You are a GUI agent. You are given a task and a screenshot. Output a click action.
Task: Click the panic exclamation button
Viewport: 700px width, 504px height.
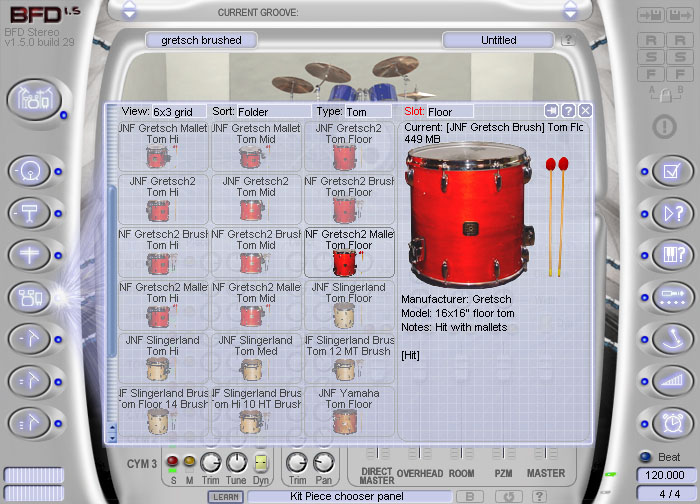pos(665,127)
